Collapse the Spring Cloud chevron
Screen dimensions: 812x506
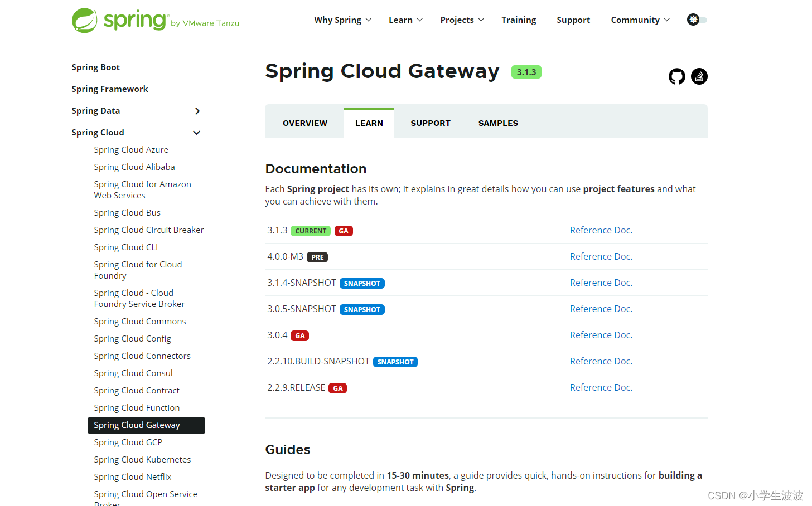coord(196,133)
